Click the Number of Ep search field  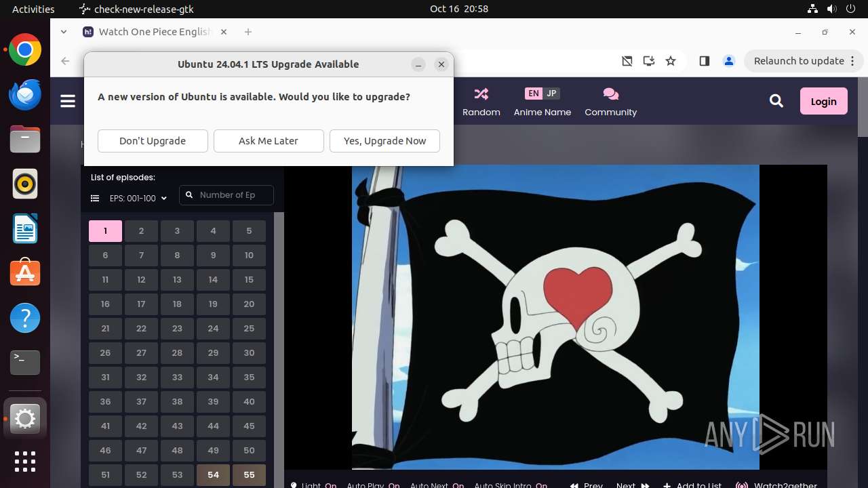(226, 195)
